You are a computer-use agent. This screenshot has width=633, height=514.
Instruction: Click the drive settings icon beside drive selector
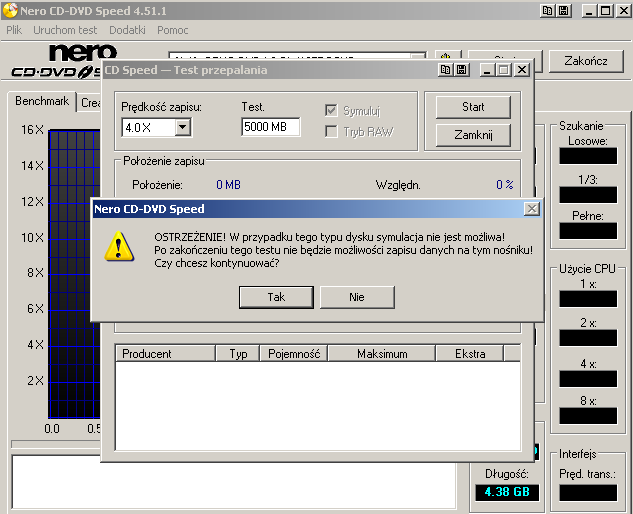[448, 56]
